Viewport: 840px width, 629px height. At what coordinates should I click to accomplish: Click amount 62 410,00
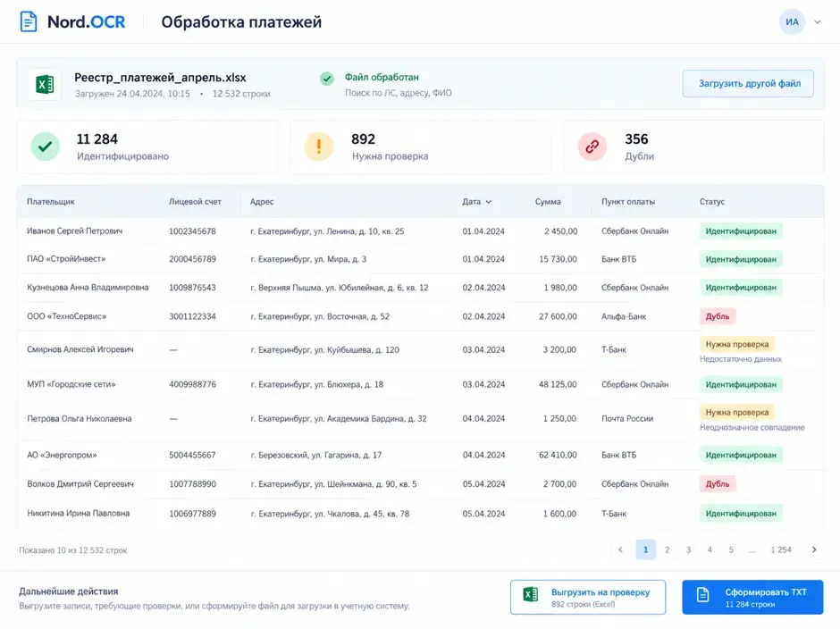click(558, 455)
